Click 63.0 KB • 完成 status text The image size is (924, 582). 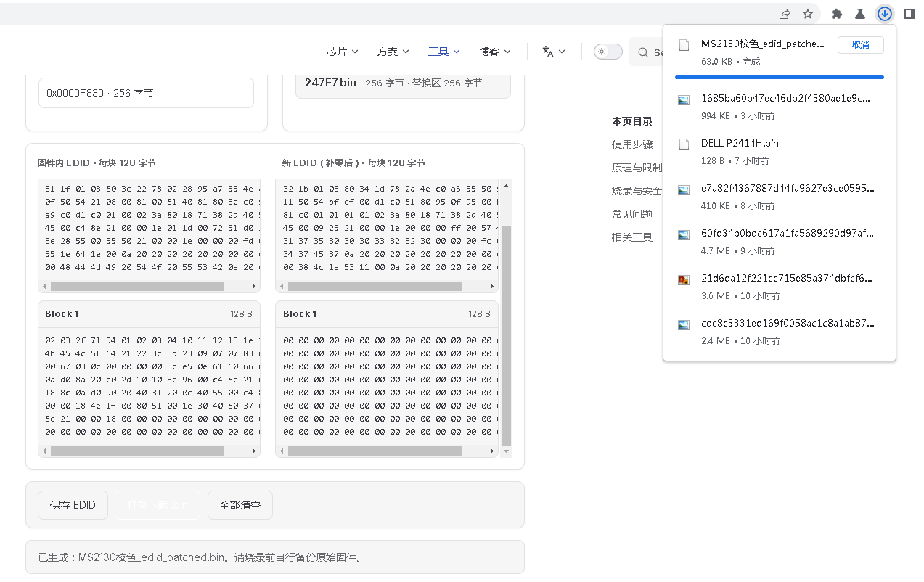[730, 62]
